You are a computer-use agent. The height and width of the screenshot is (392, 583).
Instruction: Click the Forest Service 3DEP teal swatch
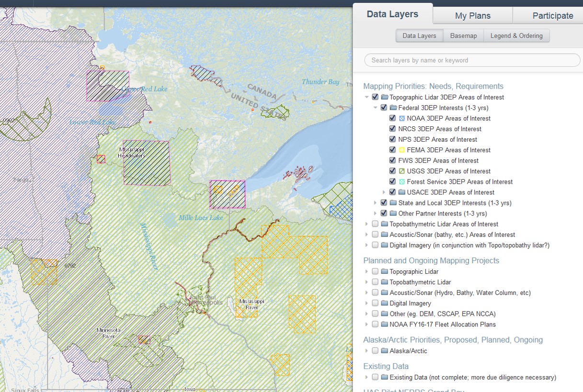point(402,181)
